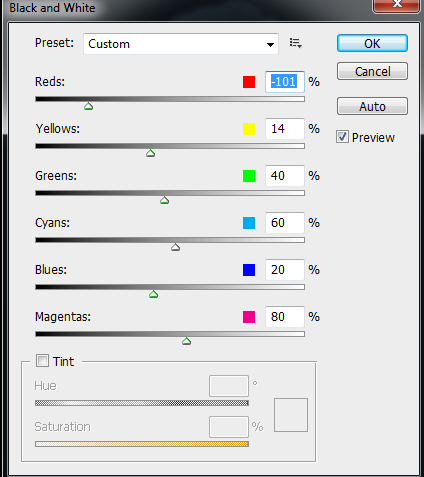Click the yellow color swatch for Yellows
Image resolution: width=424 pixels, height=477 pixels.
tap(249, 129)
